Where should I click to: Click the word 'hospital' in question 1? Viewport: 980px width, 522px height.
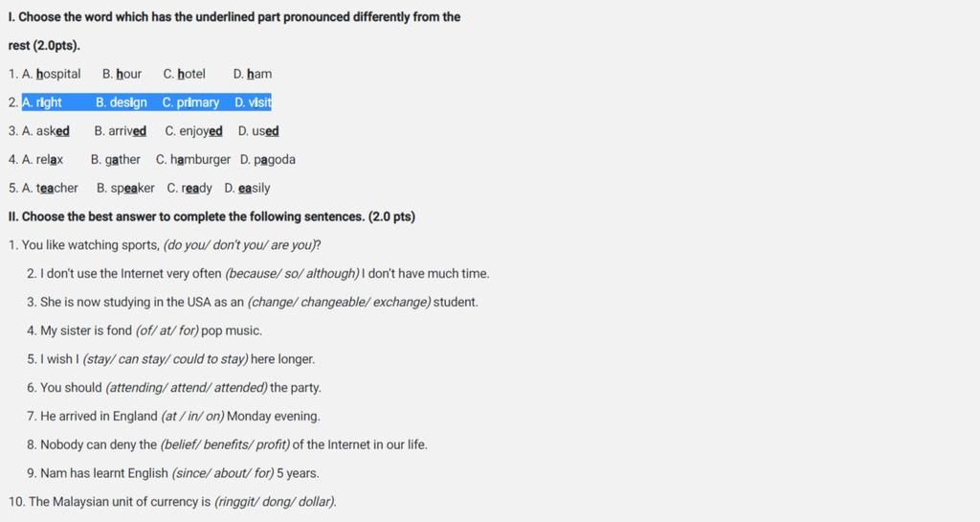58,74
